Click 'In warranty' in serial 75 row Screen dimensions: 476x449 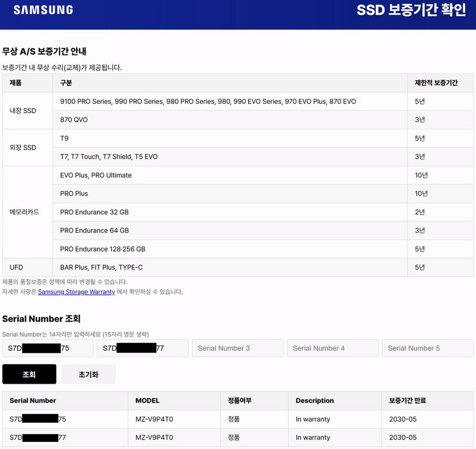[x=313, y=419]
